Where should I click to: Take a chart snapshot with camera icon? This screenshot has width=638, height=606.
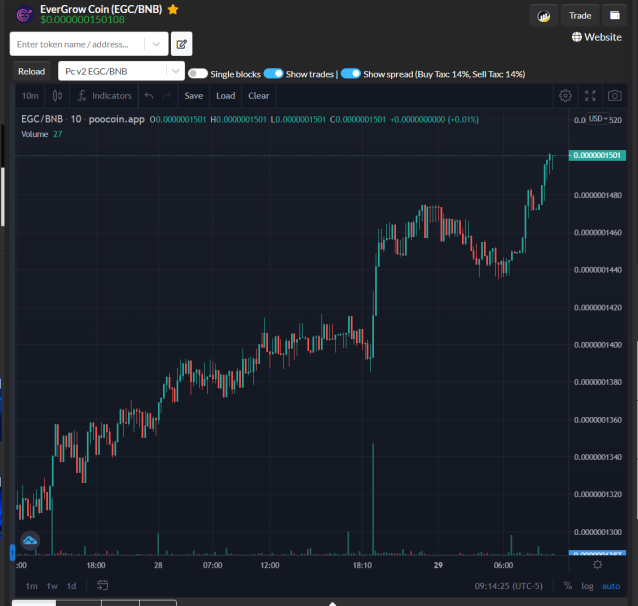point(614,96)
